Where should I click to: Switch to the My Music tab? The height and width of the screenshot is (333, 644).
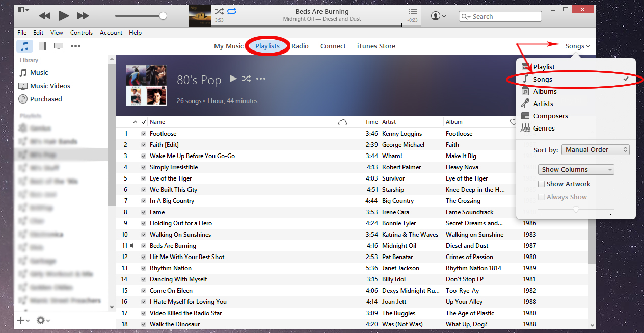point(229,46)
